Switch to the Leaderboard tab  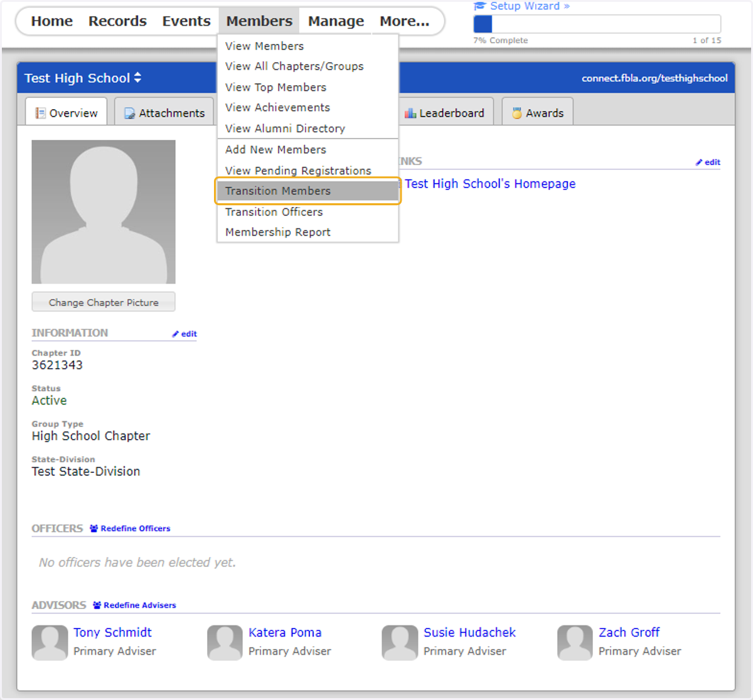point(446,112)
